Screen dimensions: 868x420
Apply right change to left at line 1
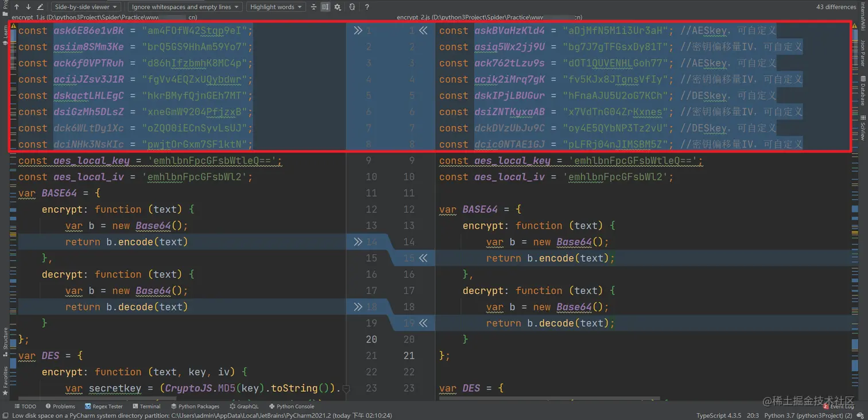(x=423, y=30)
